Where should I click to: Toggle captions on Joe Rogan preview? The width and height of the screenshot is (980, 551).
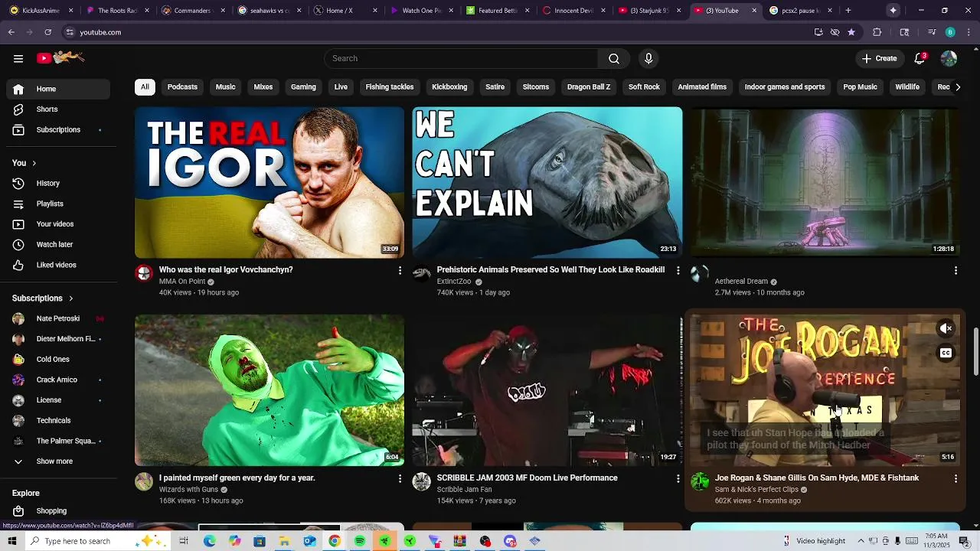946,353
